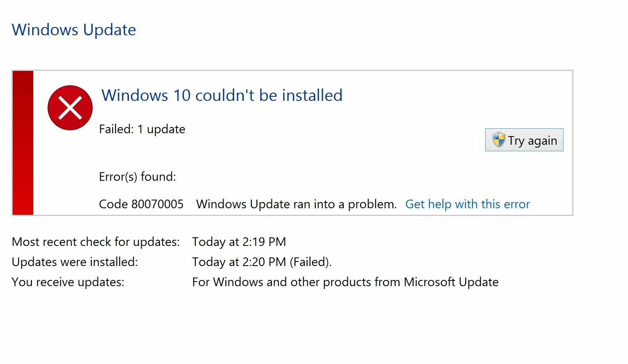Click the You receive updates label
The width and height of the screenshot is (628, 364).
[x=68, y=282]
